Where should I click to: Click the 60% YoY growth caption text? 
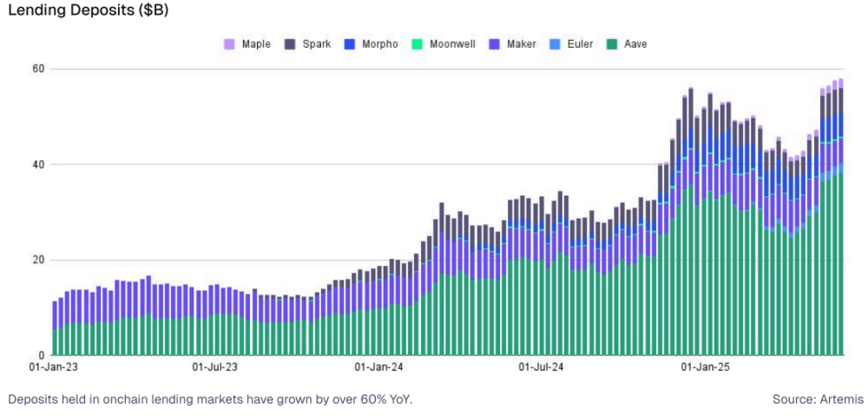pyautogui.click(x=209, y=399)
